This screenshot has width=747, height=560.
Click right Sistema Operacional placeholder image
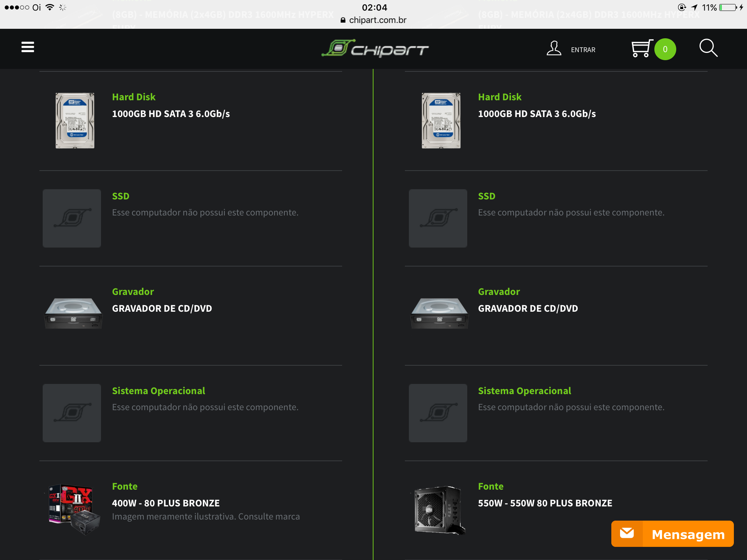pos(438,413)
